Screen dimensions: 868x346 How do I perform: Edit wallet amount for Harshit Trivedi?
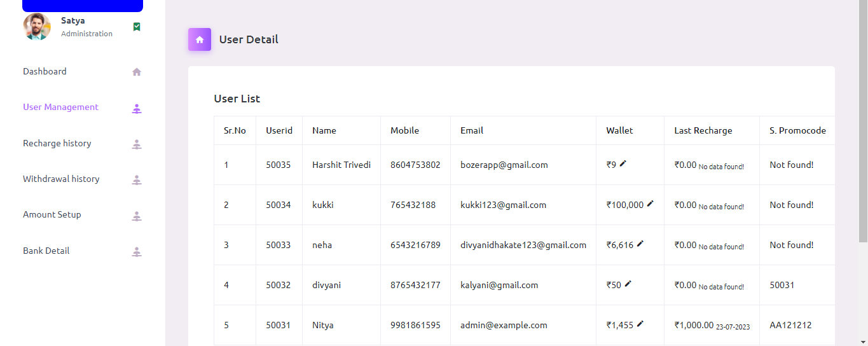point(623,164)
